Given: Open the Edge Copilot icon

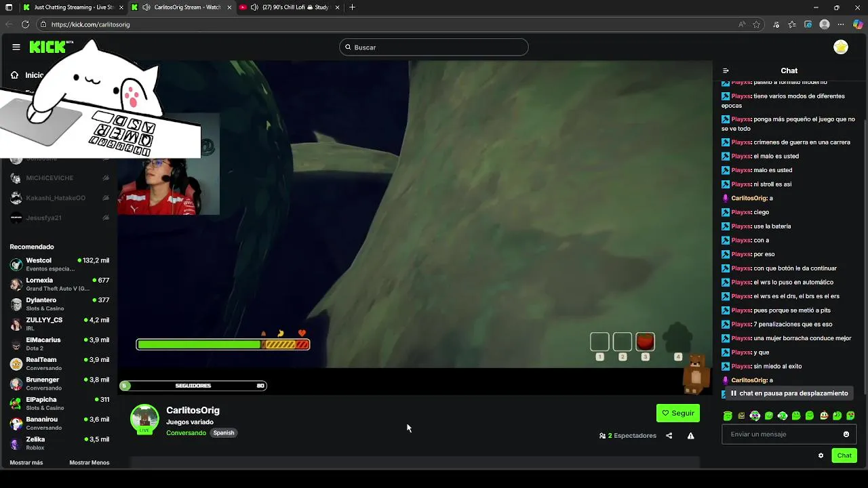Looking at the screenshot, I should (x=857, y=24).
